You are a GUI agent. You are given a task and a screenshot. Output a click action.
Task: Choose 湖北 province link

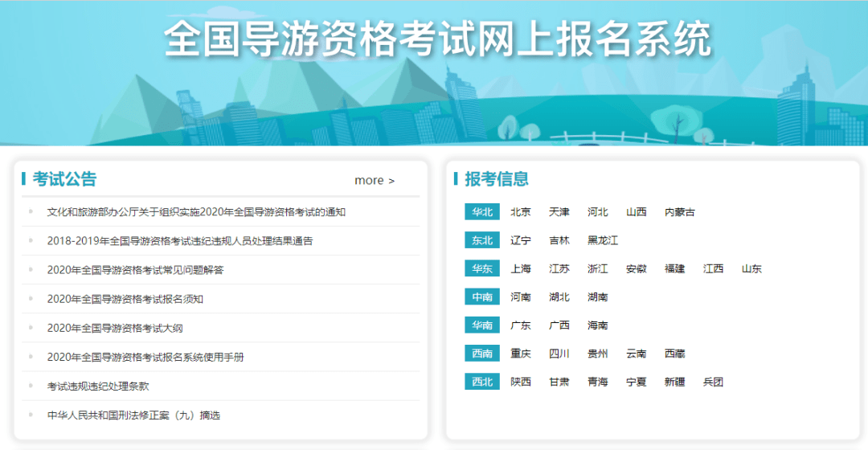pyautogui.click(x=559, y=297)
